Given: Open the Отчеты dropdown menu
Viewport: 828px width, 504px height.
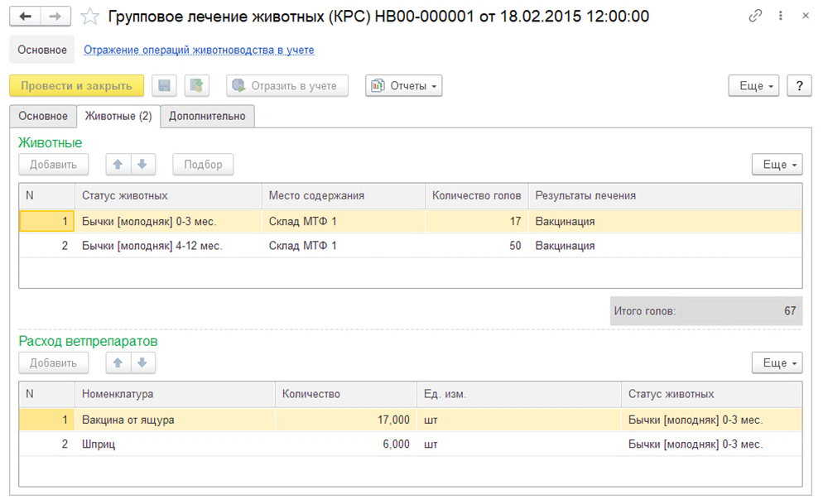Looking at the screenshot, I should click(x=403, y=85).
